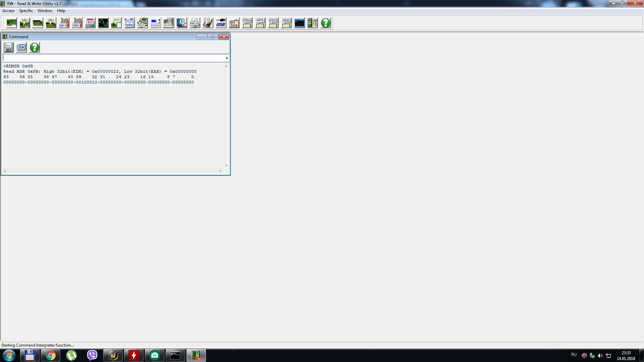Click the command input text field

(113, 58)
